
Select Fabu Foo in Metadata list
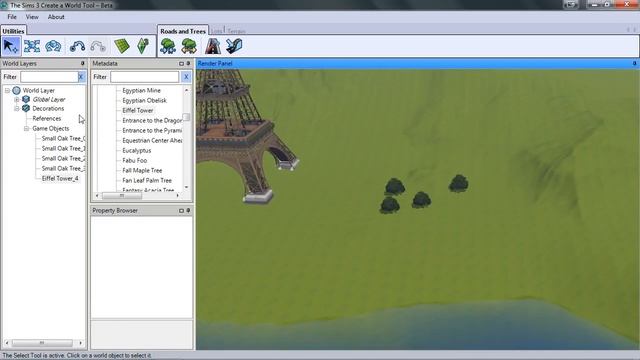click(x=135, y=160)
